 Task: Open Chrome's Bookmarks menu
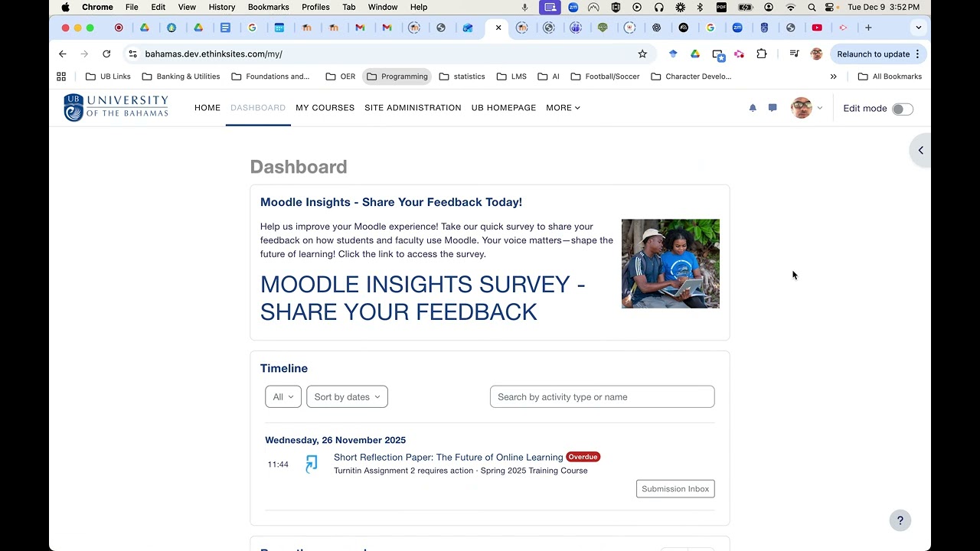click(269, 7)
